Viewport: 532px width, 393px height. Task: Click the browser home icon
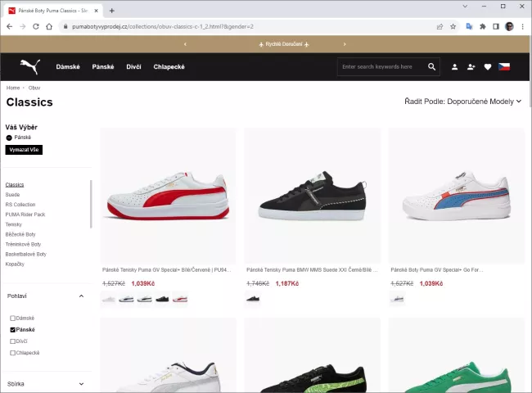pyautogui.click(x=49, y=26)
